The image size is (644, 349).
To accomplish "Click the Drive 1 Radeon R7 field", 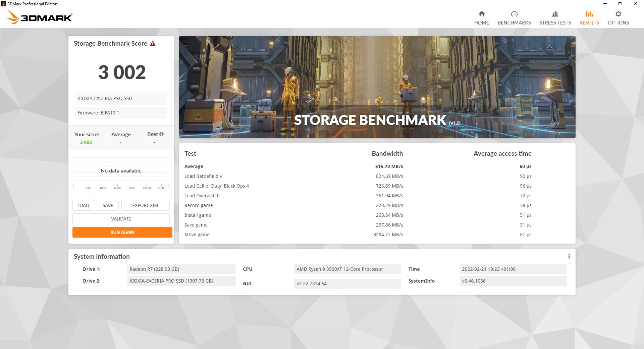I will tap(181, 269).
